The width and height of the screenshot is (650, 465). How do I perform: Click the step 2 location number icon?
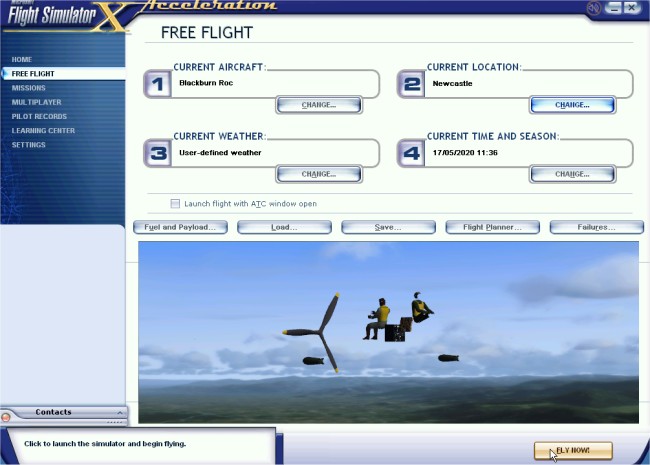point(411,84)
